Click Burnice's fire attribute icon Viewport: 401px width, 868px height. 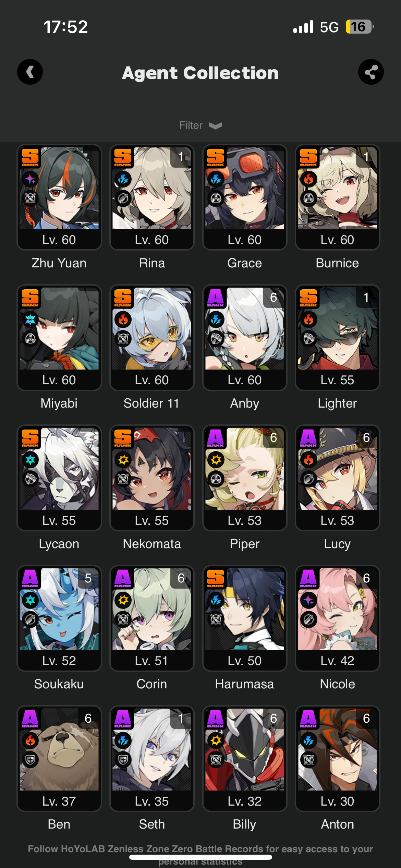pos(308,179)
